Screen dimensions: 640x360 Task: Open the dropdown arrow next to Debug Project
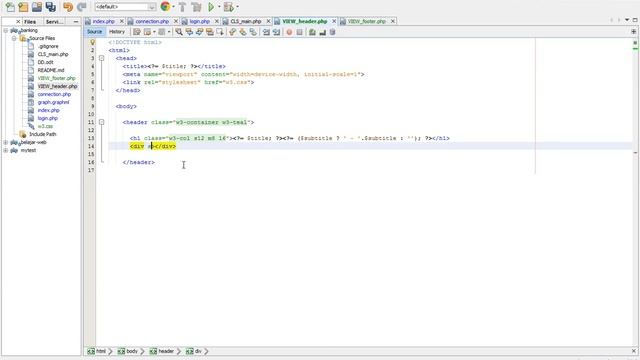(x=238, y=7)
